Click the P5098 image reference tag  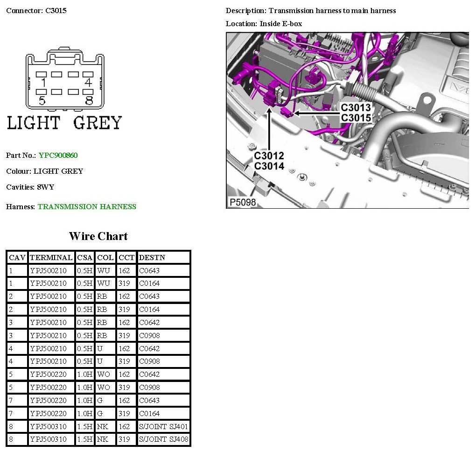pyautogui.click(x=242, y=202)
